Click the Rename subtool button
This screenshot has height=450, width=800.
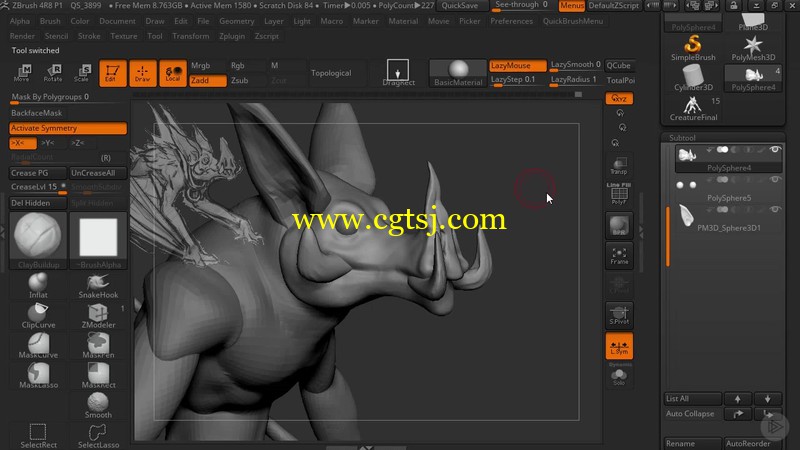tap(692, 443)
